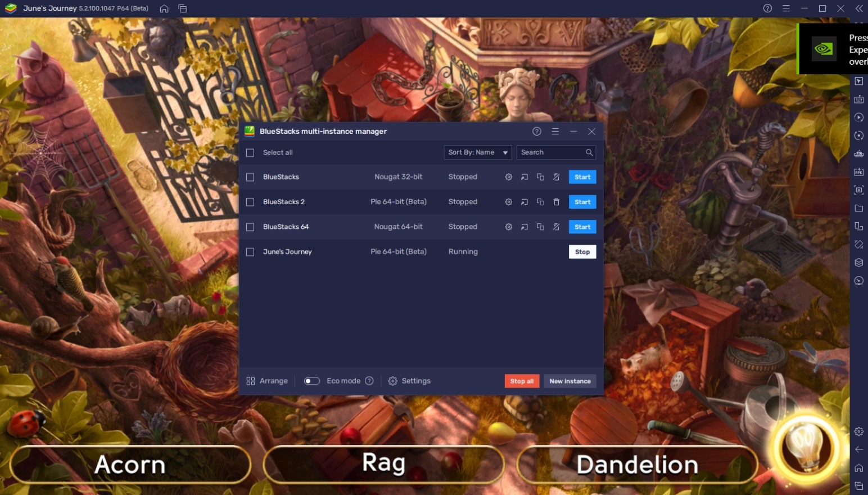Open multi-instance manager hamburger menu
This screenshot has width=868, height=495.
point(555,131)
